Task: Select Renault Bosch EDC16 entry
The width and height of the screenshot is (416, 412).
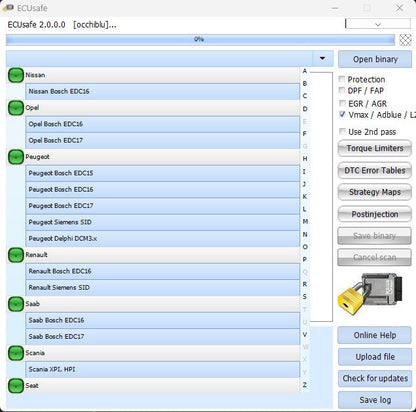Action: [x=162, y=271]
